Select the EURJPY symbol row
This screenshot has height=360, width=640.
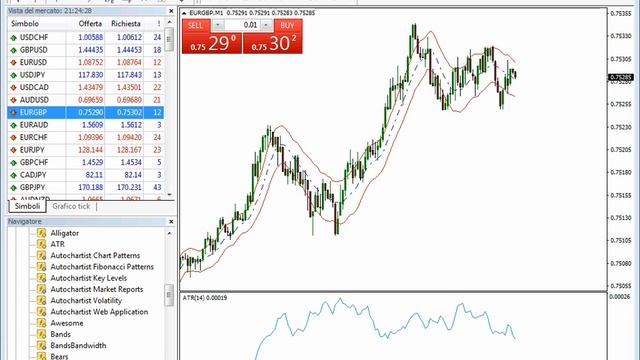point(86,150)
